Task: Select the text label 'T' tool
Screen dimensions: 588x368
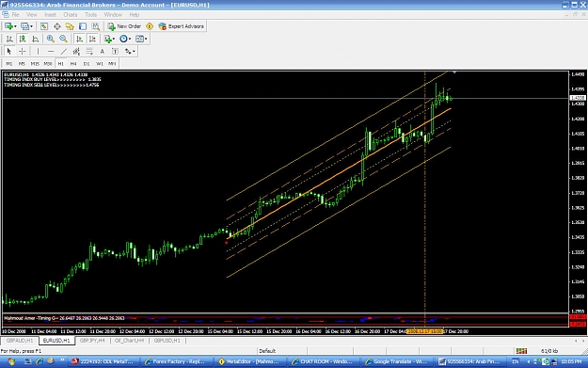Action: (x=115, y=52)
